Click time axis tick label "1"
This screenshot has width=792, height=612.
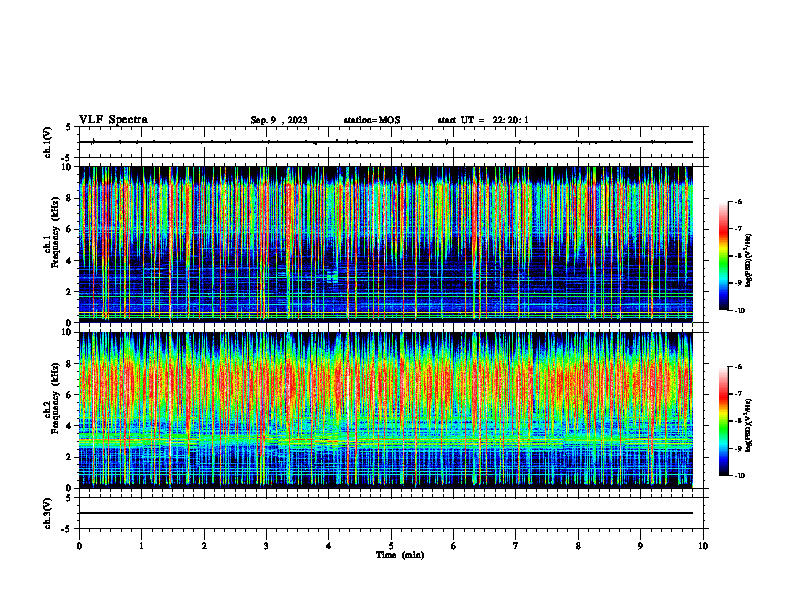pos(141,546)
